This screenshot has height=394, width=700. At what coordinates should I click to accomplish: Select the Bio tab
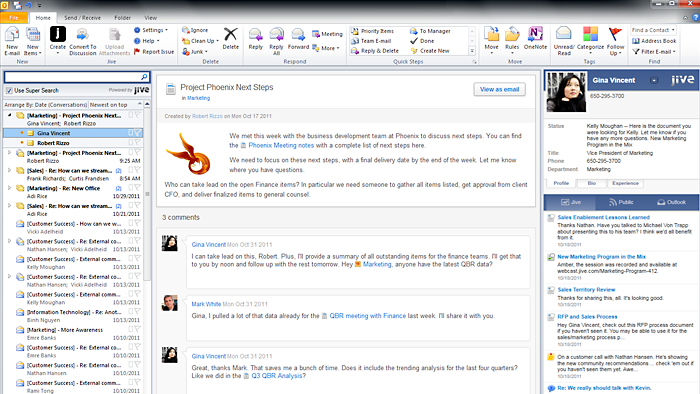point(592,183)
